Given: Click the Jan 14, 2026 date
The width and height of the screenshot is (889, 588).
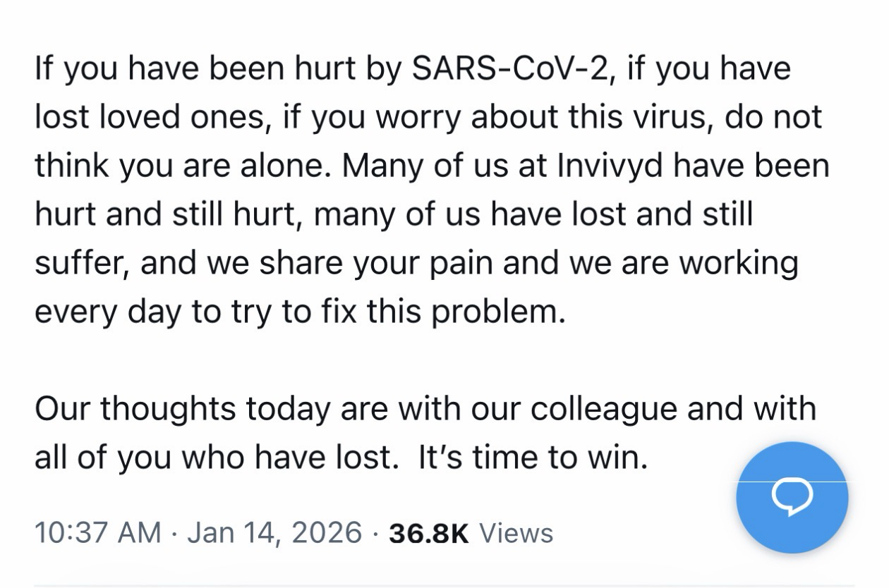Looking at the screenshot, I should (x=274, y=532).
